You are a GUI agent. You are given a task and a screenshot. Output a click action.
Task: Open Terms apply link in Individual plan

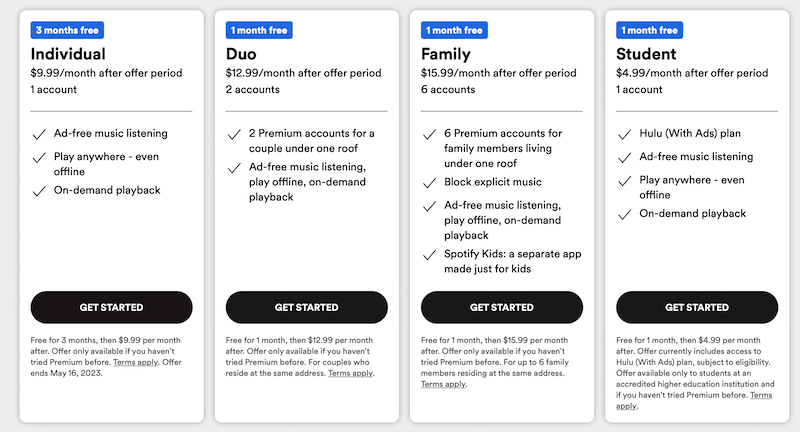[132, 362]
